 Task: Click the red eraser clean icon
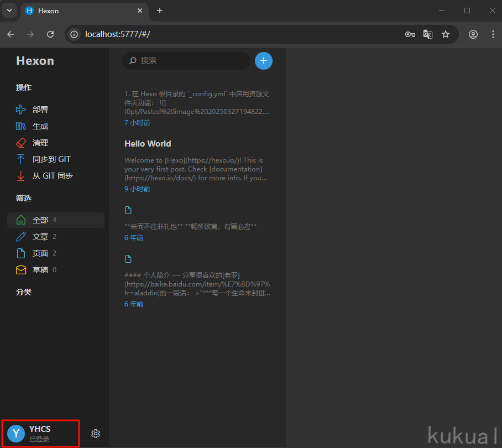click(x=21, y=143)
